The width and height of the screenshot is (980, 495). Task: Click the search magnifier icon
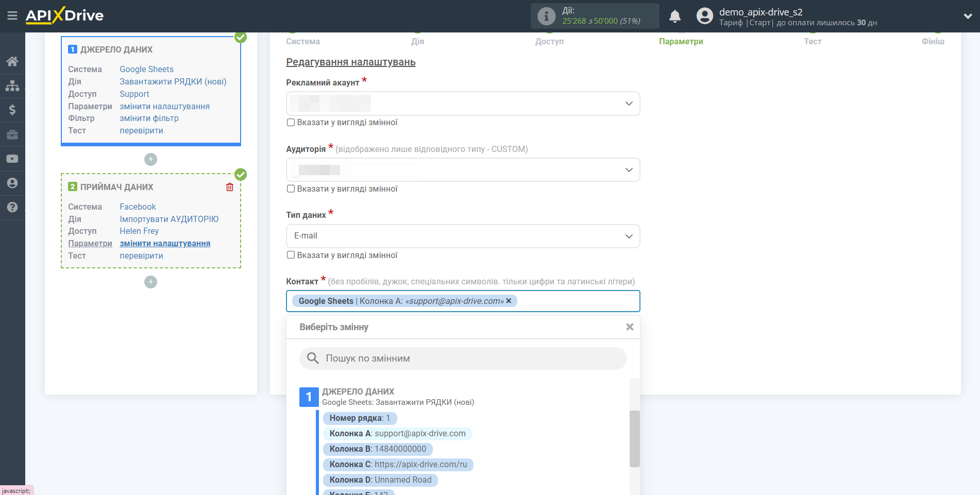(x=313, y=358)
